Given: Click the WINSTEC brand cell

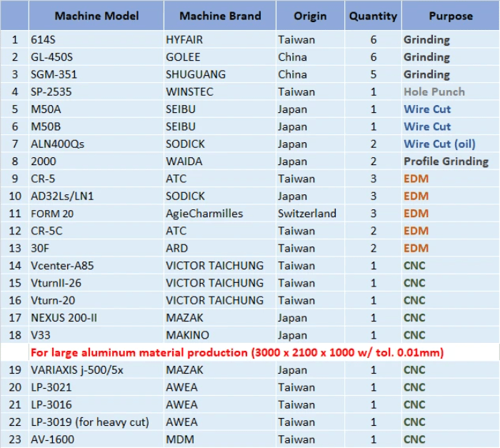Looking at the screenshot, I should point(220,91).
